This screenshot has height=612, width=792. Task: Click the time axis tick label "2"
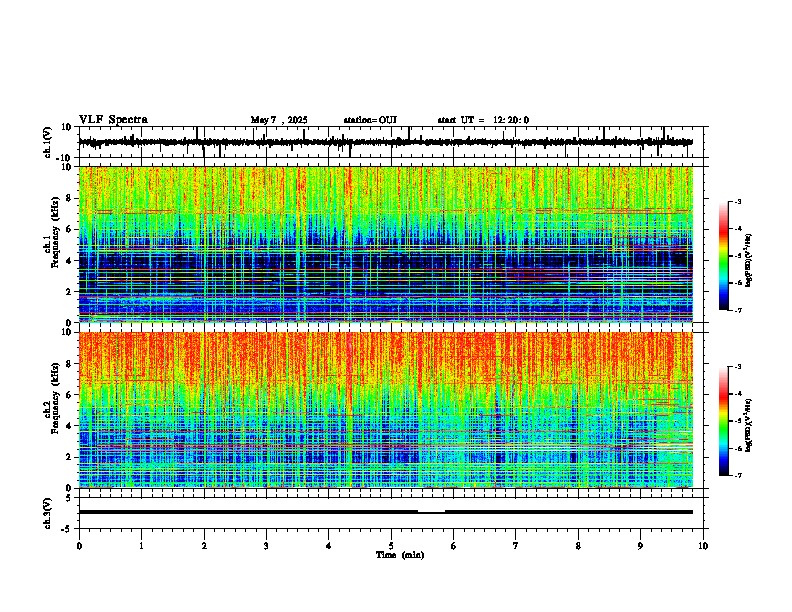tap(204, 546)
